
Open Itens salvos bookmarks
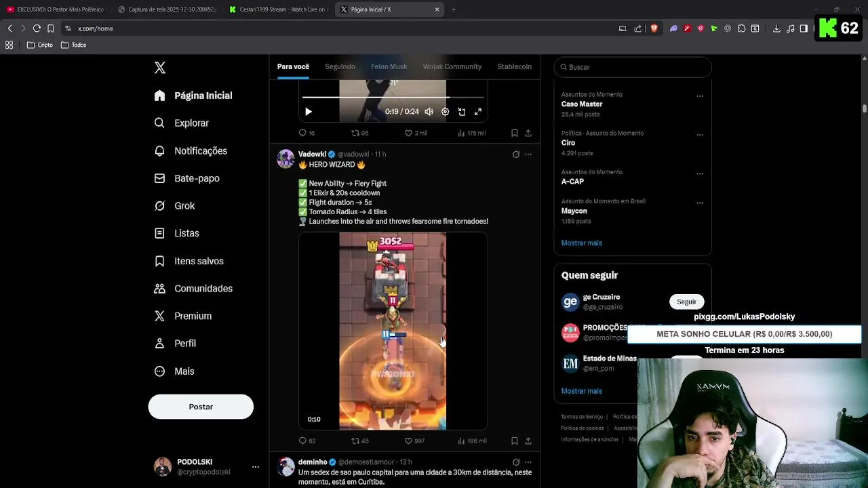point(189,261)
